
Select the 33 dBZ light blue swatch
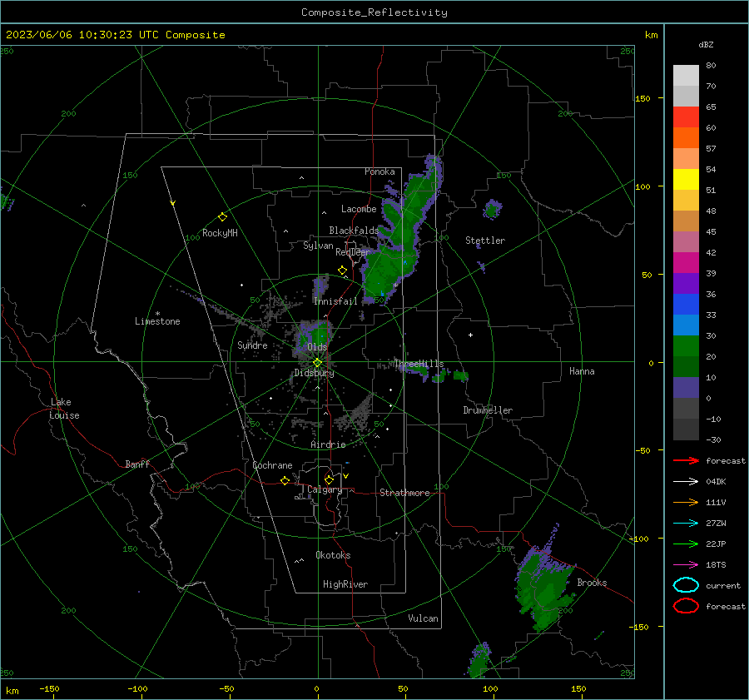coord(686,325)
